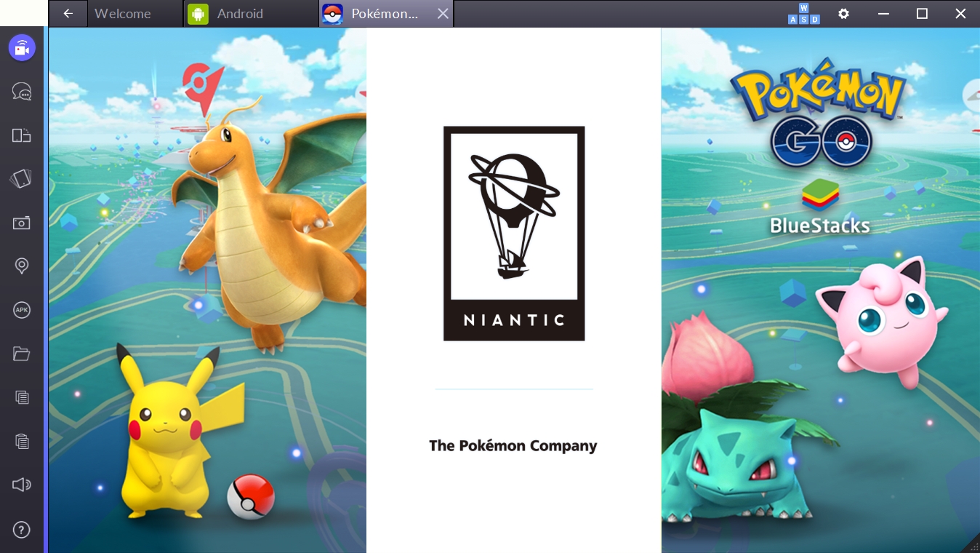Install an APK using the APK icon
Screen dimensions: 980x553
(x=22, y=310)
